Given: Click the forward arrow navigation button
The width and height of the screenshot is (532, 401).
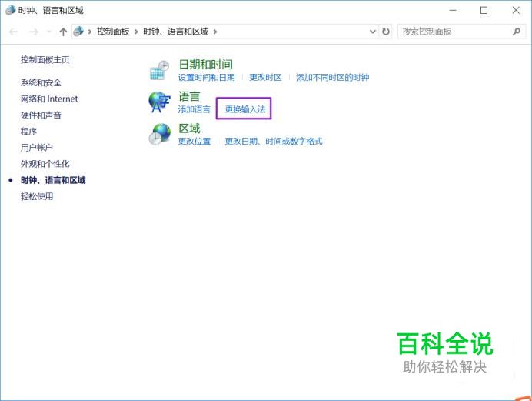Looking at the screenshot, I should [34, 32].
